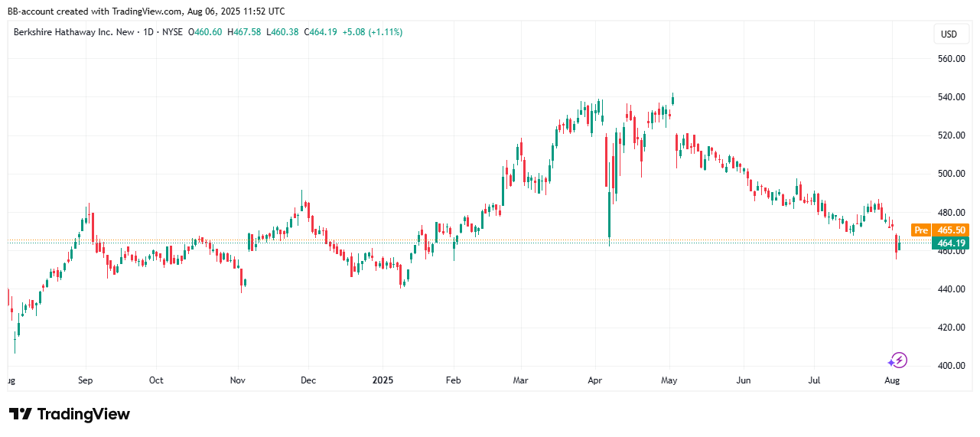Screen dimensions: 980x437
Task: Click the 464.19 current price label
Action: click(950, 243)
